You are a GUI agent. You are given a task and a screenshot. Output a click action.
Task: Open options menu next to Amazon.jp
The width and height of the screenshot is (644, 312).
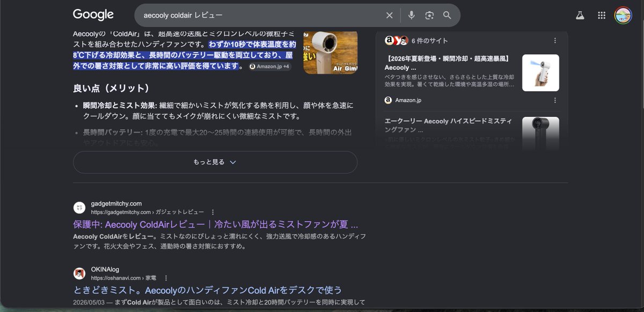tap(555, 100)
